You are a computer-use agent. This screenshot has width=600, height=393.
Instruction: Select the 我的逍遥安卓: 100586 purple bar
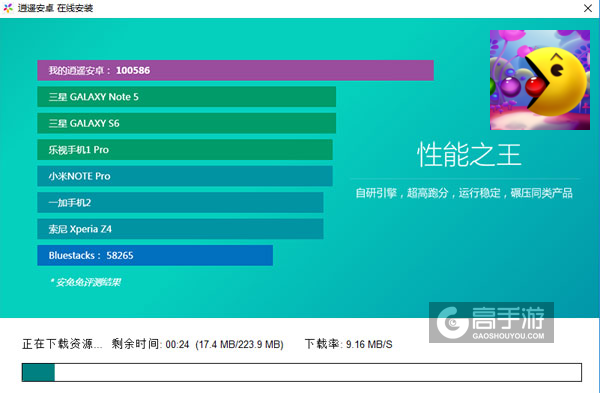point(235,70)
